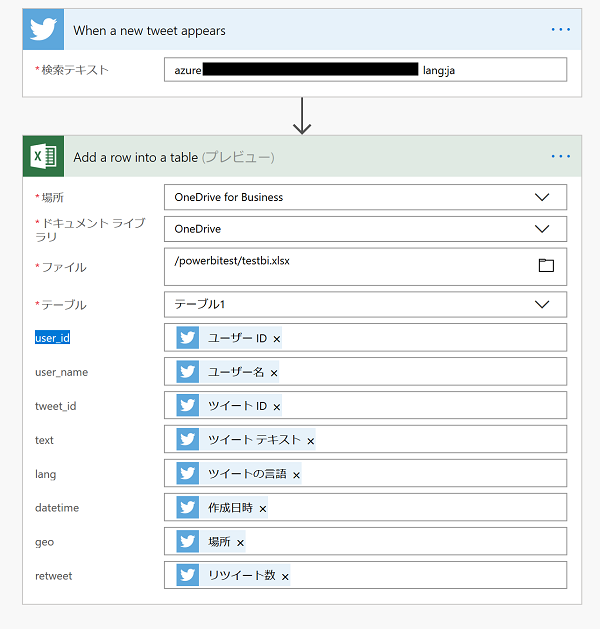Remove the 場所 token in geo field
This screenshot has height=629, width=600.
pos(240,543)
